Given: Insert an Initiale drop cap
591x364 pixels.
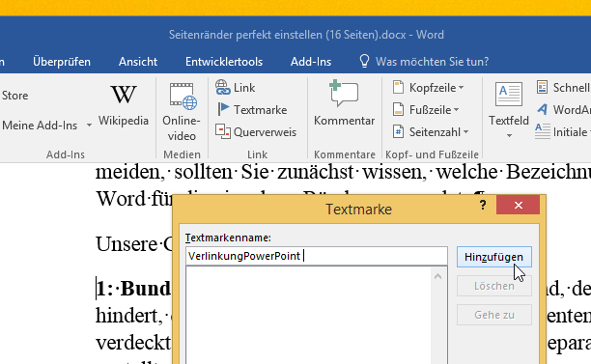Looking at the screenshot, I should (563, 132).
